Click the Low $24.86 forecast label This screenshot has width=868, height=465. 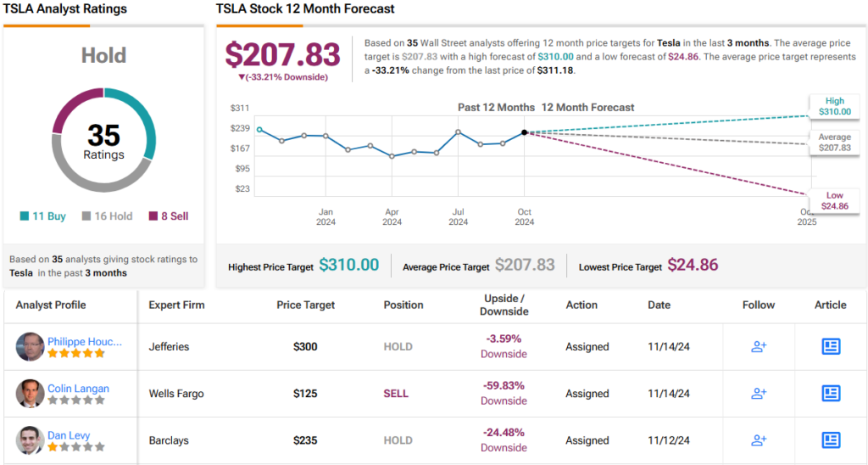click(834, 200)
